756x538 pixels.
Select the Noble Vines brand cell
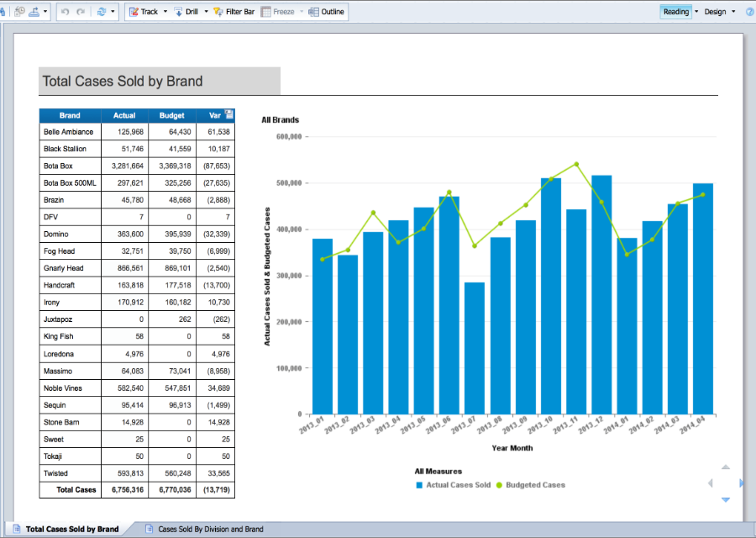point(70,388)
